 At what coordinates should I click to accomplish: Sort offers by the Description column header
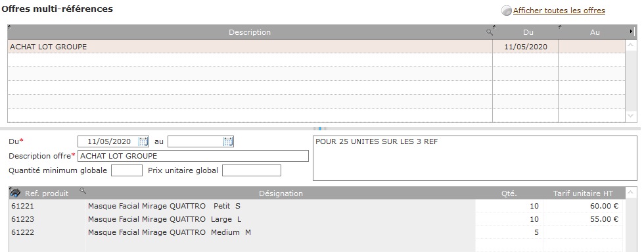250,32
